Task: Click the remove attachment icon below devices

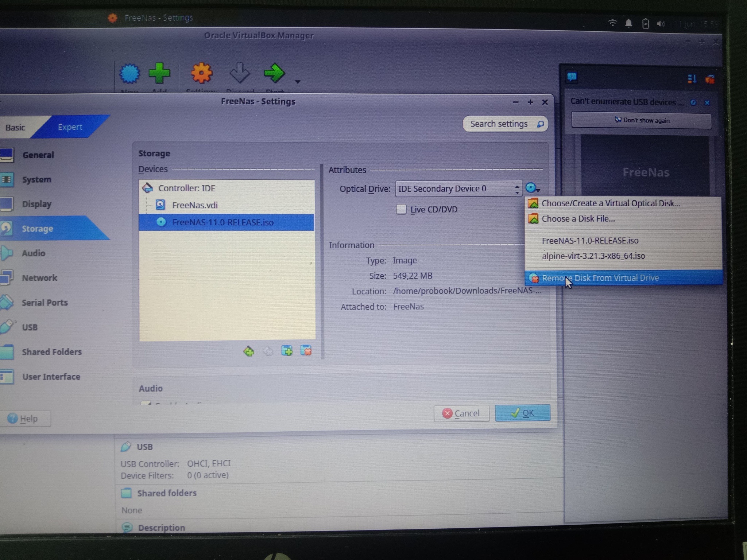Action: [306, 350]
